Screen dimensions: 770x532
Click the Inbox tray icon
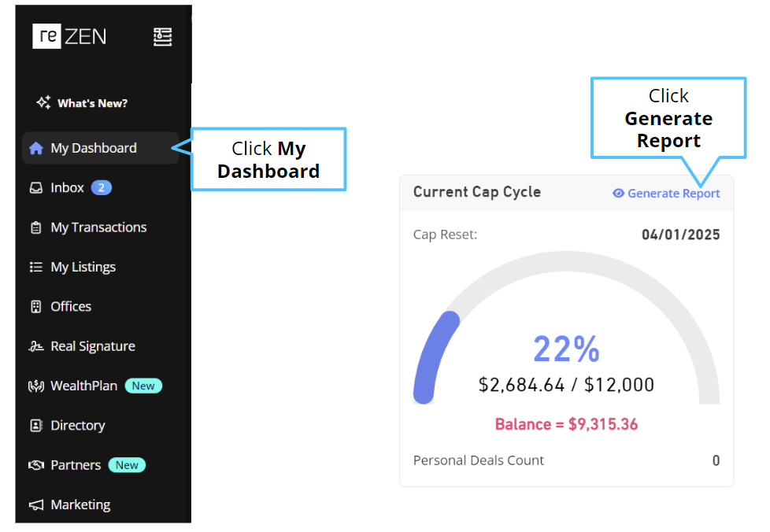coord(36,188)
